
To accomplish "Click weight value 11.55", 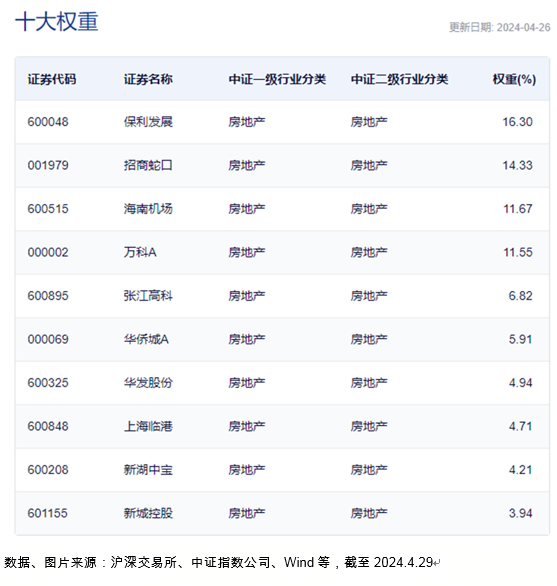I will [518, 252].
